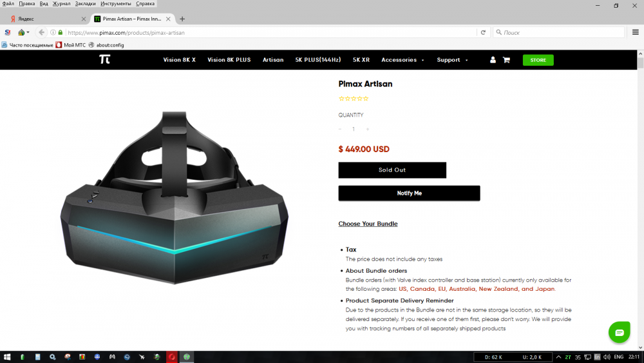644x363 pixels.
Task: Switch to the Яндекс tab
Action: [45, 19]
